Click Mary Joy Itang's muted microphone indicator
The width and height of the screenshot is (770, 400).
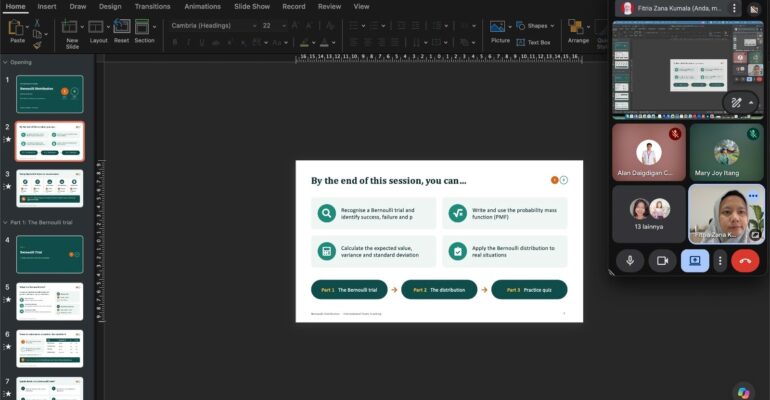[x=753, y=133]
